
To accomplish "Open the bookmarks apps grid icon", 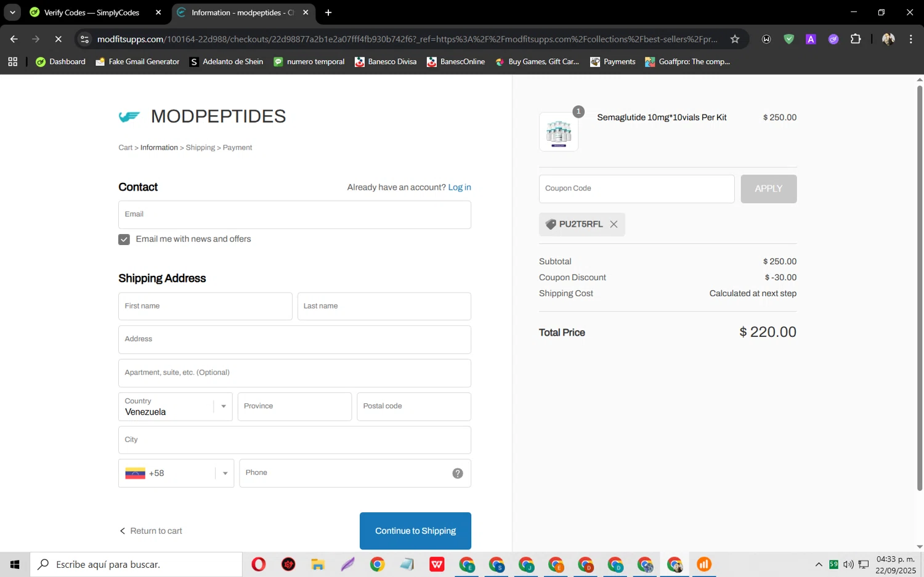I will point(13,62).
